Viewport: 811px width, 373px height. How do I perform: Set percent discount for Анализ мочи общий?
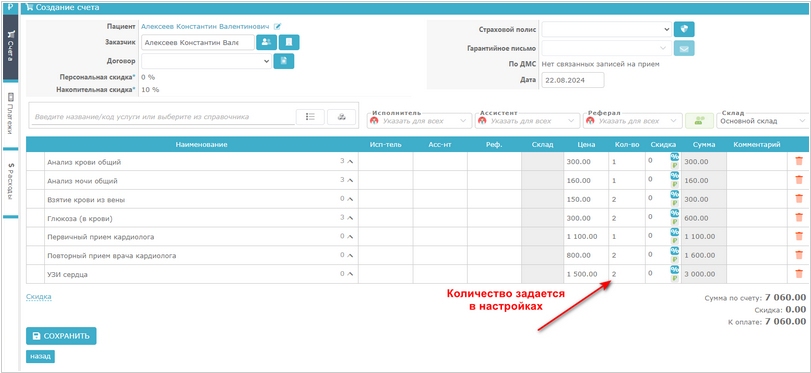[x=674, y=176]
